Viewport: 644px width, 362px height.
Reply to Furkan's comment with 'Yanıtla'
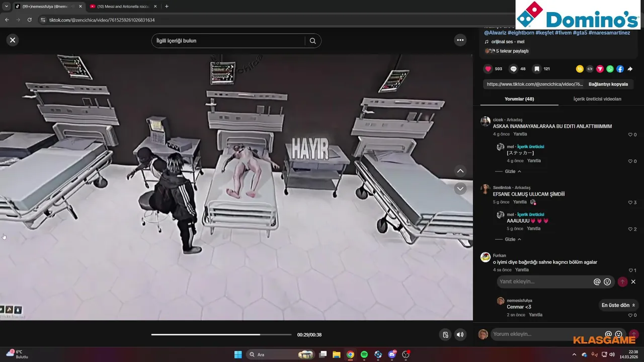point(522,270)
